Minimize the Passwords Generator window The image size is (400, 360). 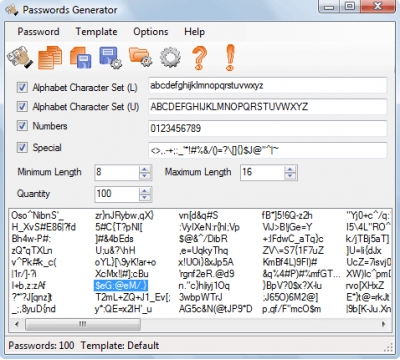click(330, 7)
